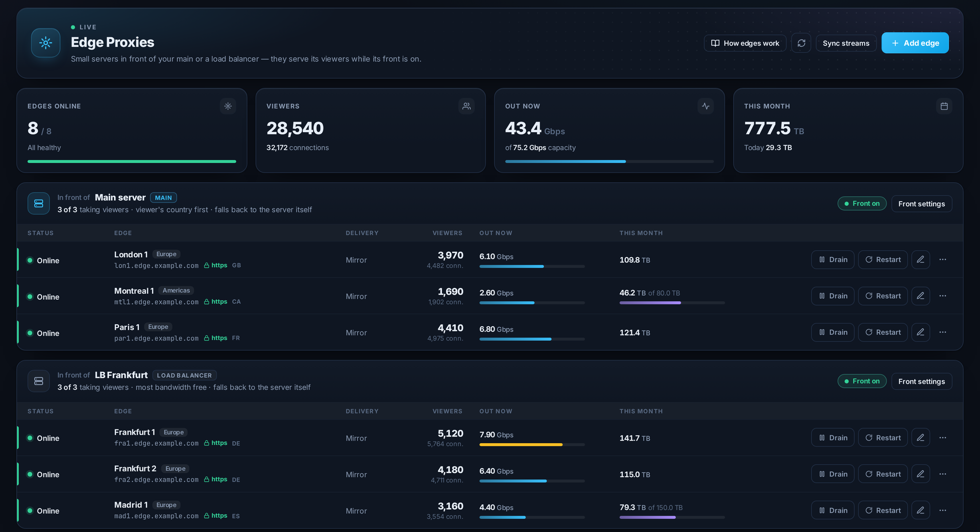Restart the Montreal 1 edge
Screen dimensions: 980x532
pyautogui.click(x=883, y=296)
